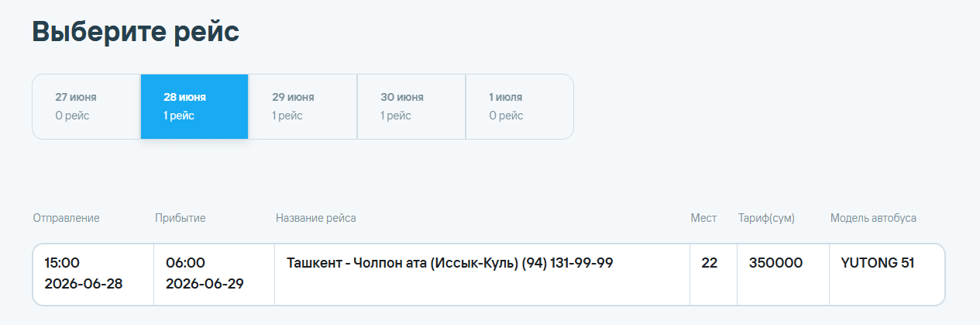Click the Название рейса column header
Screen dimensions: 980x325
click(x=316, y=219)
